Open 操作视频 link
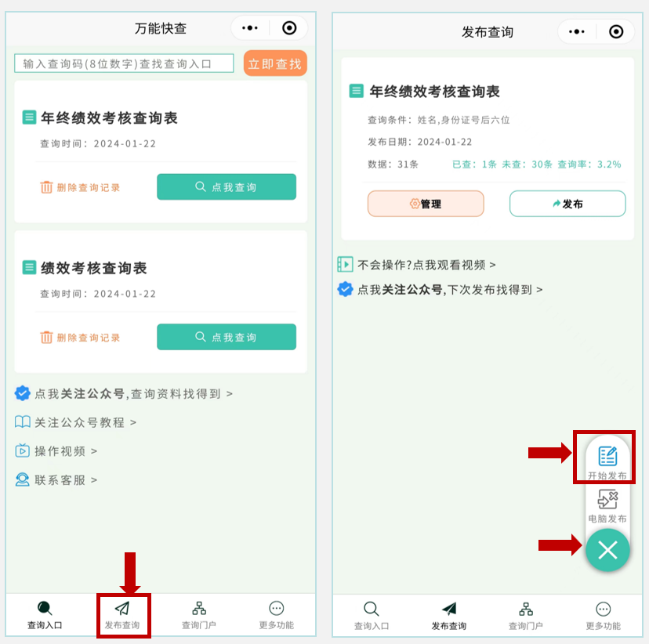Image resolution: width=649 pixels, height=644 pixels. click(65, 450)
